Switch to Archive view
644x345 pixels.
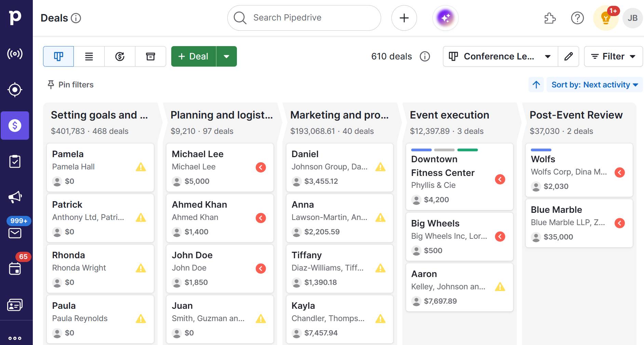[x=150, y=56]
